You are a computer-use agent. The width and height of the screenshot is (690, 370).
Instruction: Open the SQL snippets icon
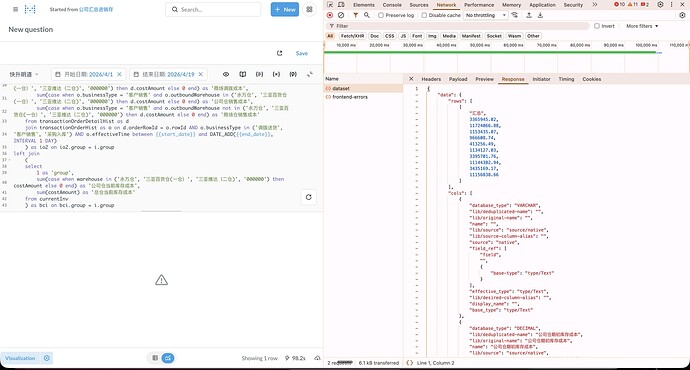click(x=260, y=74)
